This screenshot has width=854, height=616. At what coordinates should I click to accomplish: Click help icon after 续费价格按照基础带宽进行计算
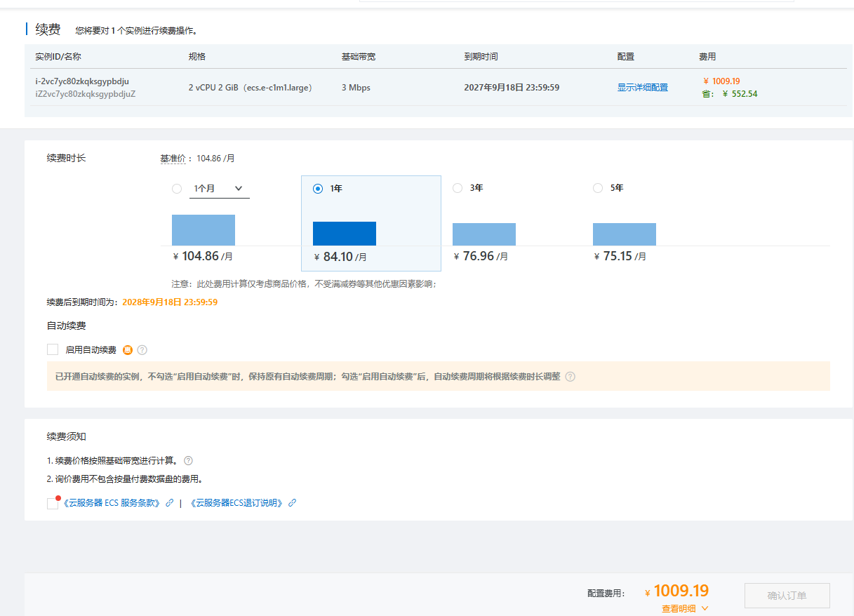[188, 461]
